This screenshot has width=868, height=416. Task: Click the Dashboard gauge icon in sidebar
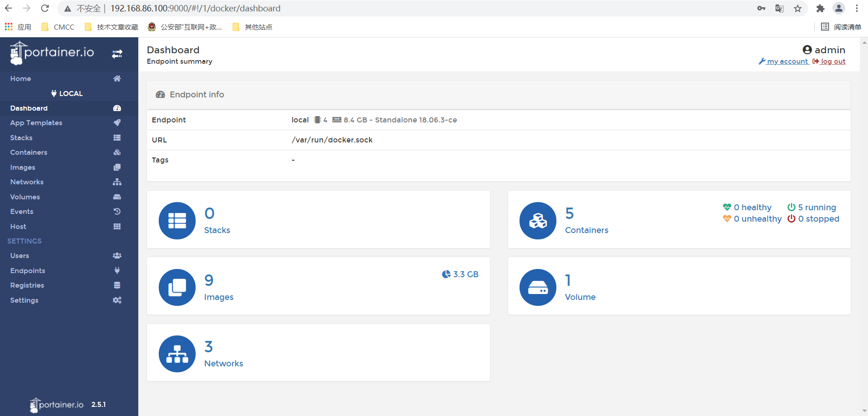click(117, 108)
